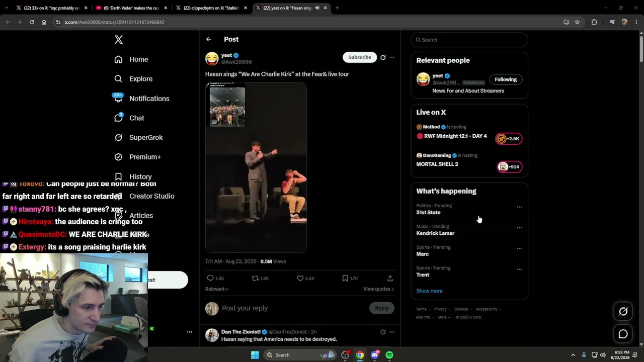
Task: Open the Kendrick Lamar trending topic
Action: pyautogui.click(x=435, y=233)
